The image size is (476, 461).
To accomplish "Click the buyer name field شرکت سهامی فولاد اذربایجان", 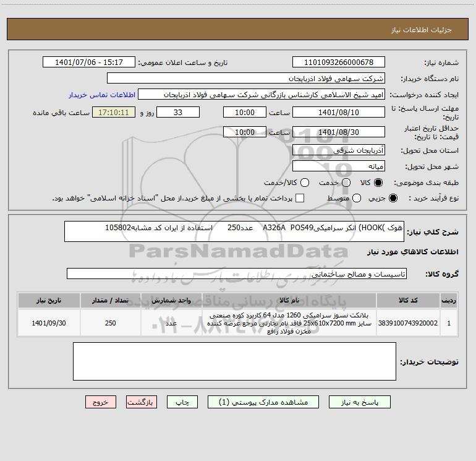I will [246, 78].
